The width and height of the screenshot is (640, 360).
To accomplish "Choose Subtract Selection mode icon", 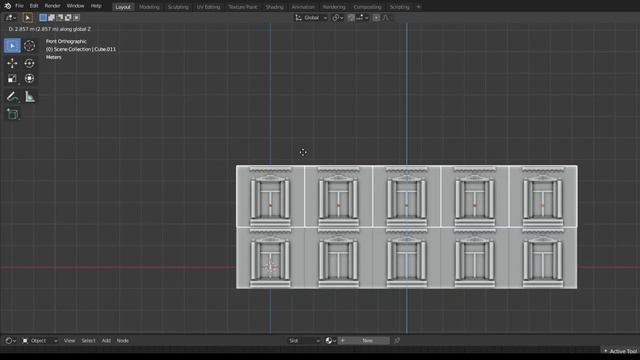I will click(60, 18).
